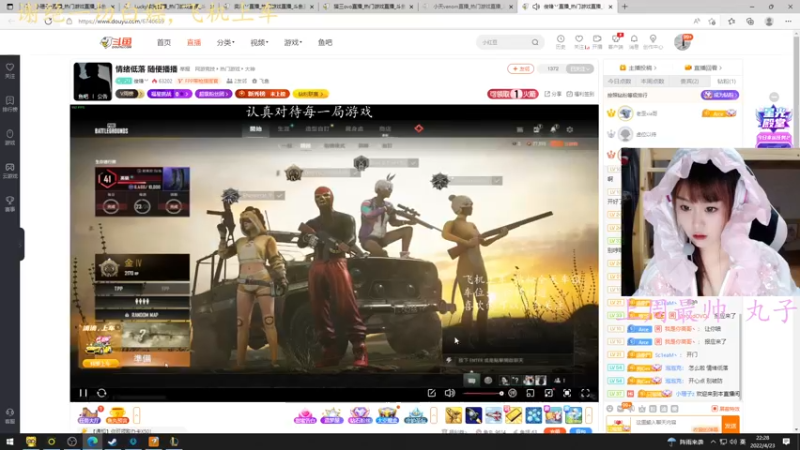Image resolution: width=800 pixels, height=450 pixels.
Task: Open the 任务大厅 task hall icon
Action: [x=89, y=415]
